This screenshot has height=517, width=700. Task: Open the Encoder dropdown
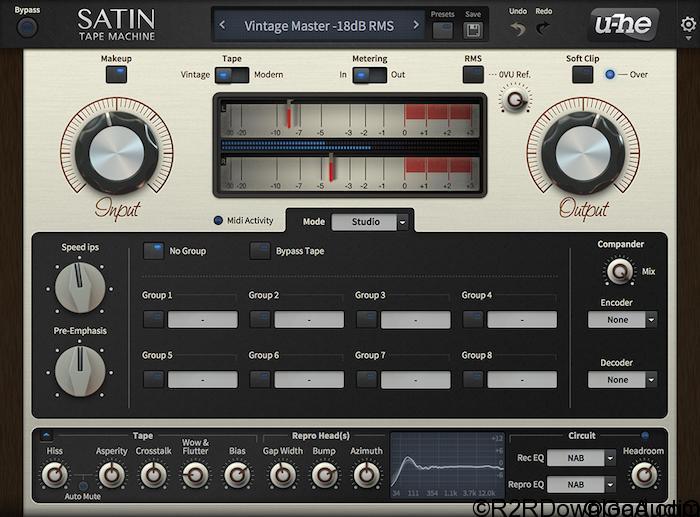tap(622, 320)
